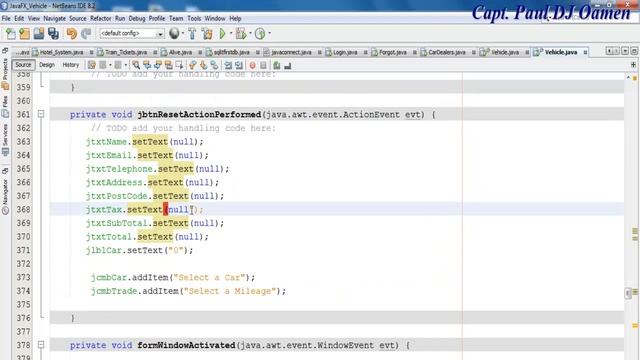Go to next bookmark icon

[x=203, y=65]
